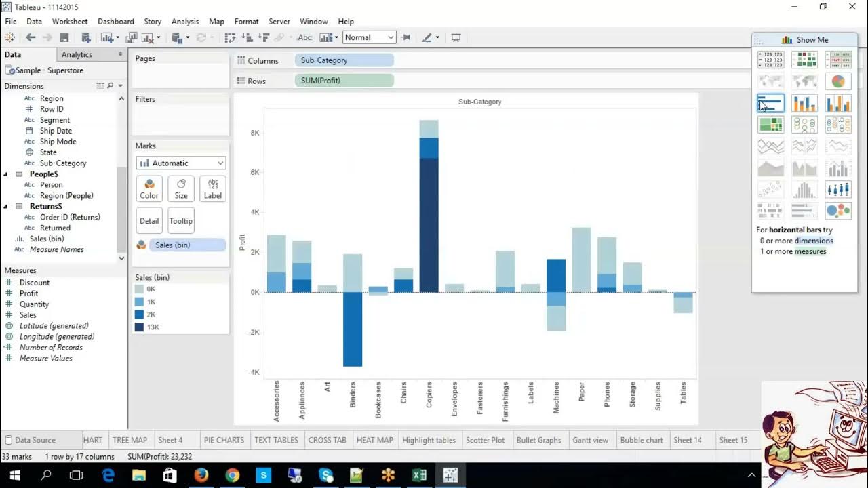
Task: Open the New Worksheet dropdown arrow
Action: 118,38
